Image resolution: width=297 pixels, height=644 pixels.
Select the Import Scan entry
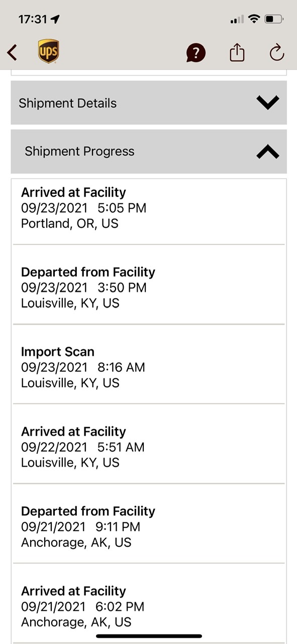[149, 367]
